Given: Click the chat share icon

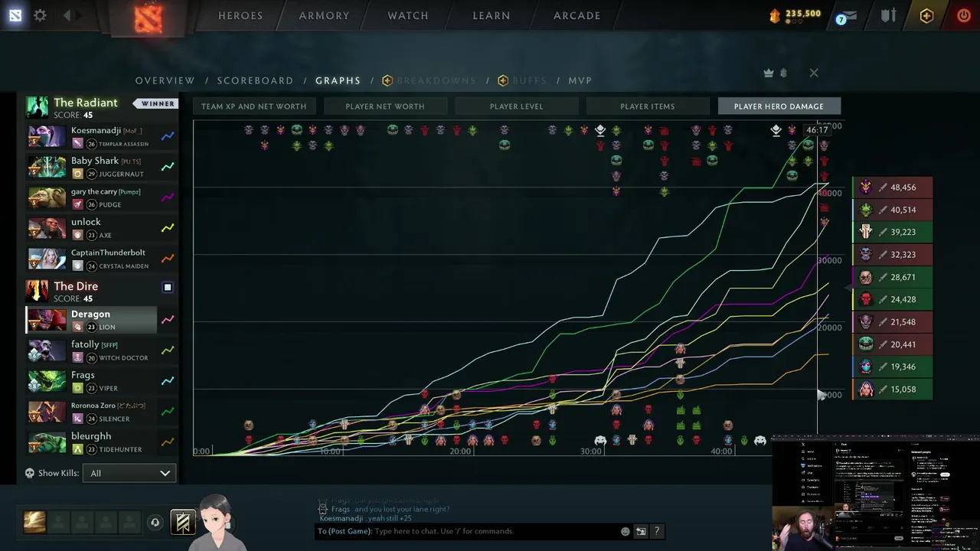Looking at the screenshot, I should tap(641, 531).
